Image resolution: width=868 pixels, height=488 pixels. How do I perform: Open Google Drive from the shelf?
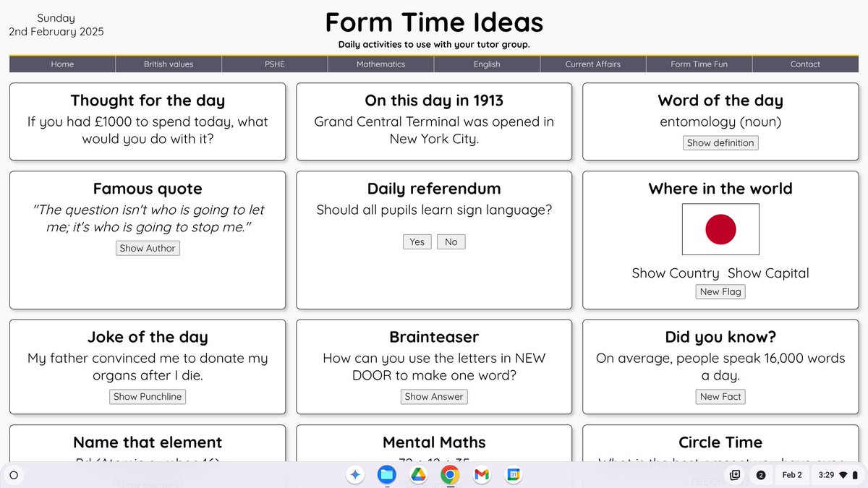coord(418,475)
